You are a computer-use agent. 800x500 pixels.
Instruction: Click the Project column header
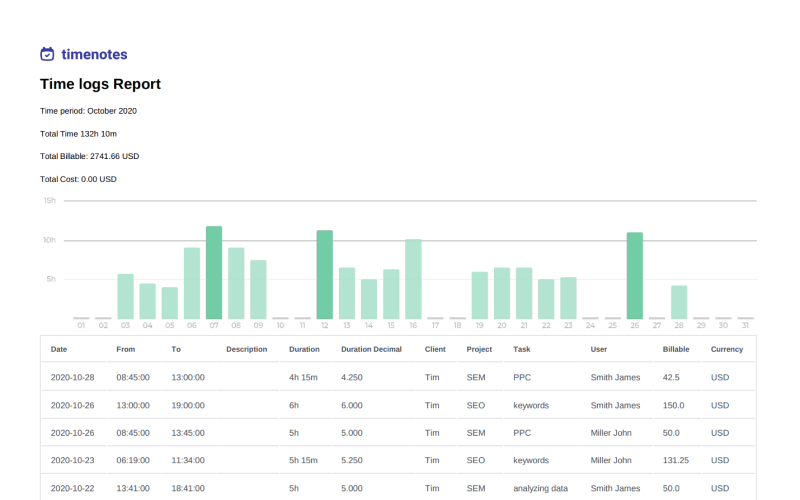479,349
